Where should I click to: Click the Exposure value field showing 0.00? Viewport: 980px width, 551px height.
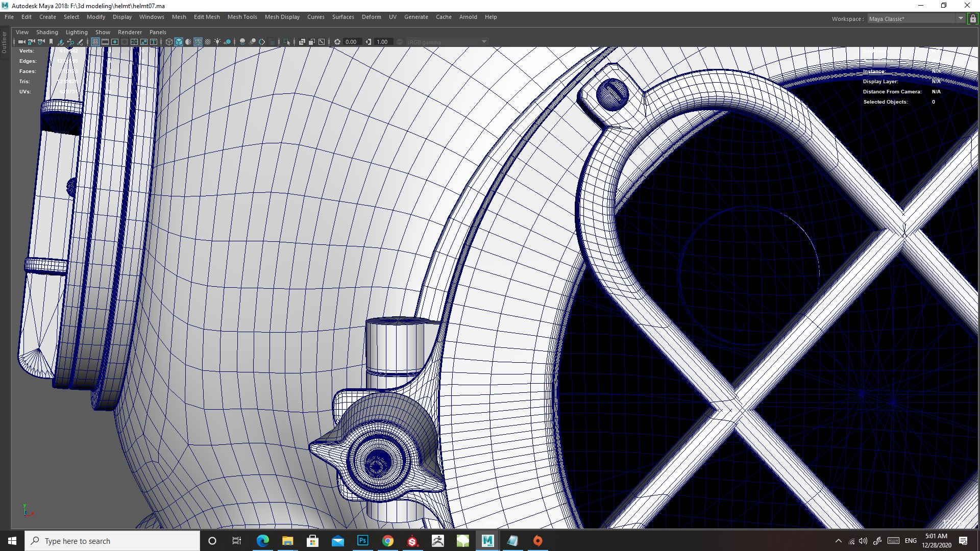point(352,42)
